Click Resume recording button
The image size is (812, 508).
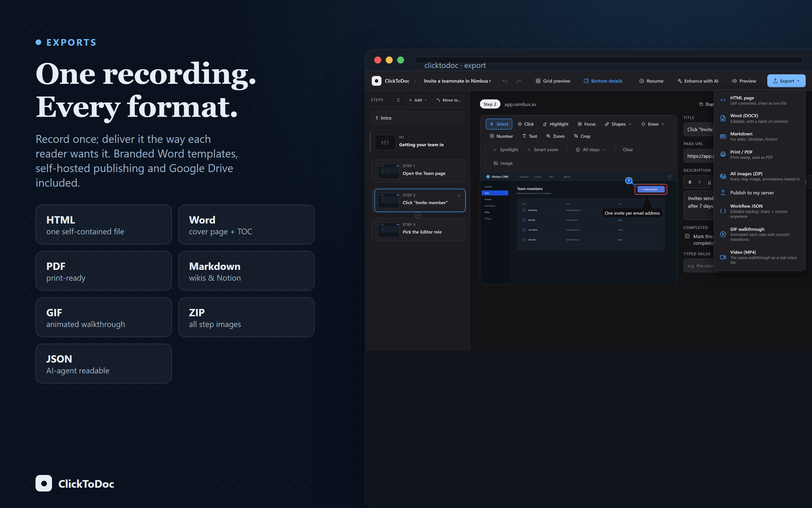coord(651,81)
